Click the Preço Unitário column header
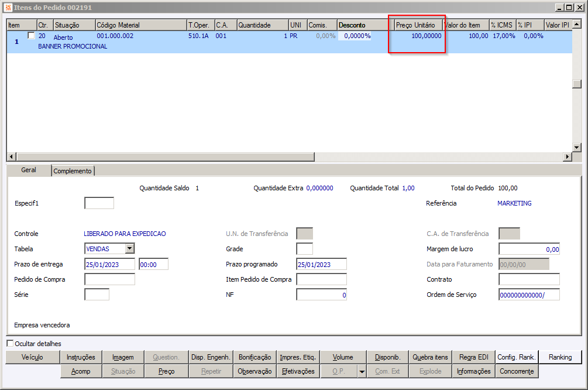 [x=417, y=25]
